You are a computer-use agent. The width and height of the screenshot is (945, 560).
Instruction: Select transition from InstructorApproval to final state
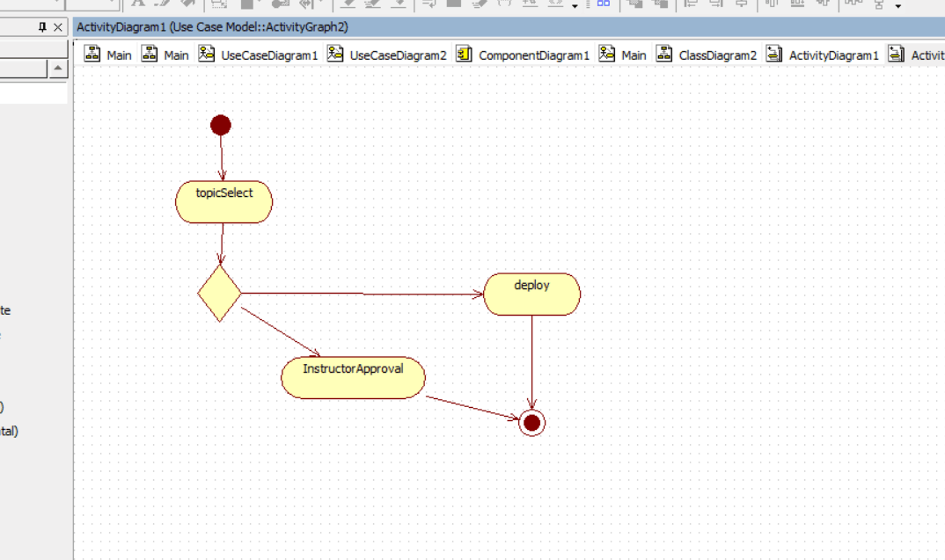coord(472,408)
